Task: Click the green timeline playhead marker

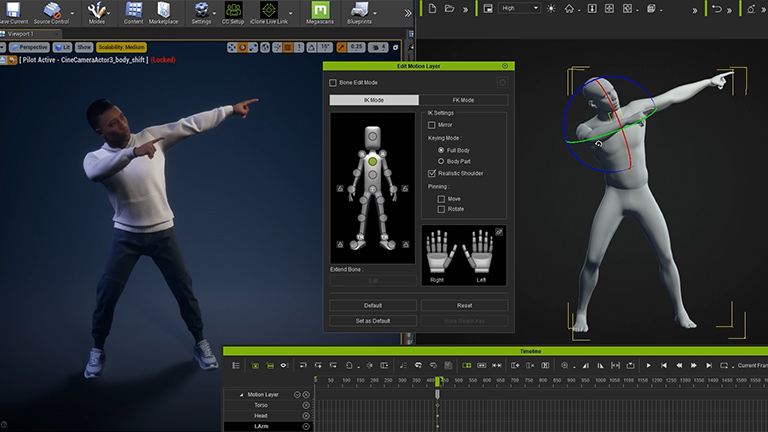Action: coord(437,381)
